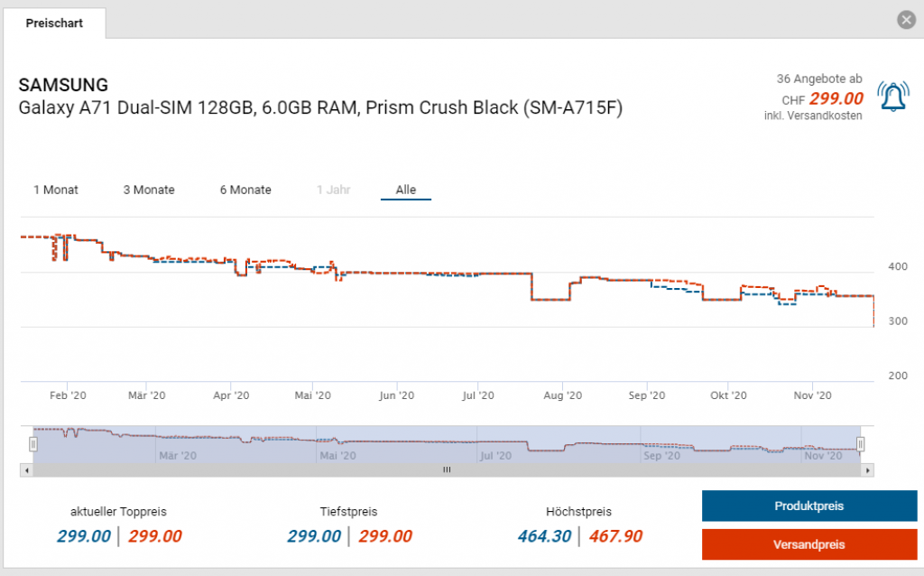Click the Galaxy A71 product title
The height and width of the screenshot is (576, 924).
(320, 108)
